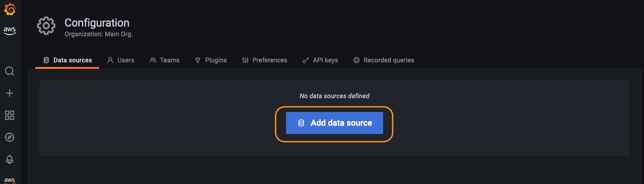Switch to the API keys tab
The height and width of the screenshot is (184, 644).
pyautogui.click(x=320, y=60)
